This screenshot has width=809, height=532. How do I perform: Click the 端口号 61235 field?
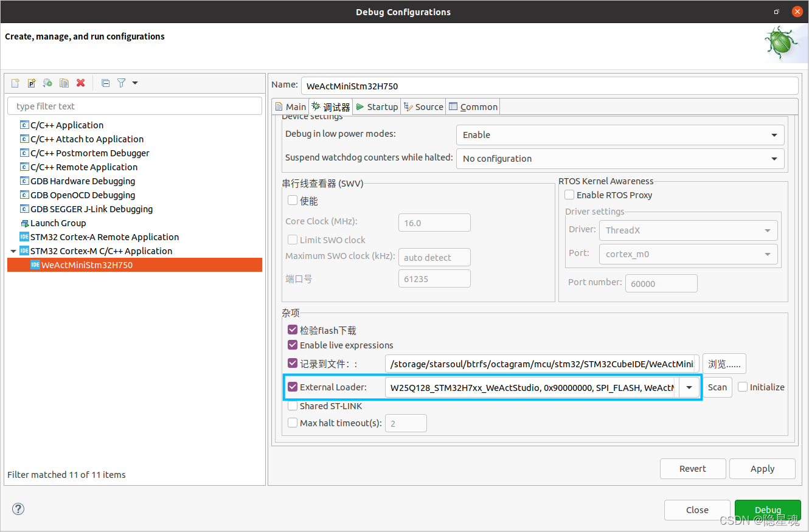(x=434, y=278)
